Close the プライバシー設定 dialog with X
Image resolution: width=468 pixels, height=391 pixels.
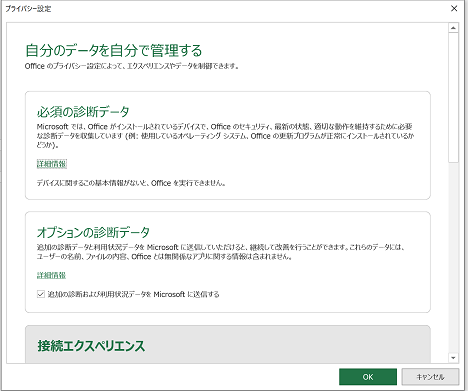coord(454,9)
